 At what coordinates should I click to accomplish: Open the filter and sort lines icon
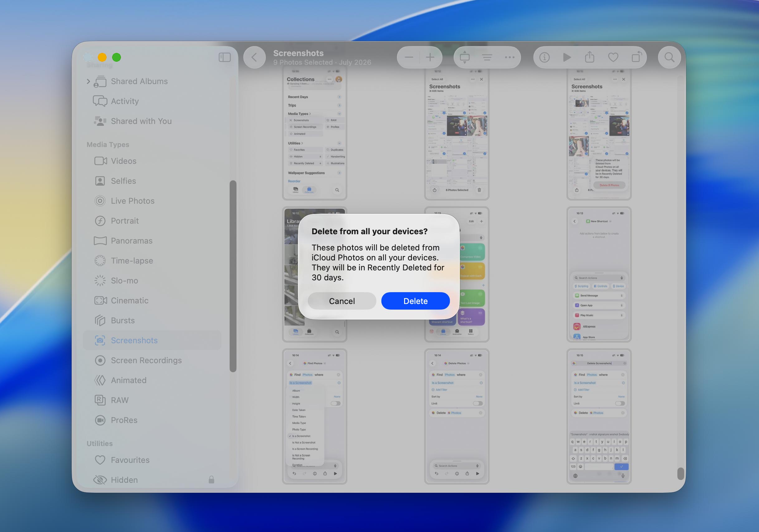487,58
